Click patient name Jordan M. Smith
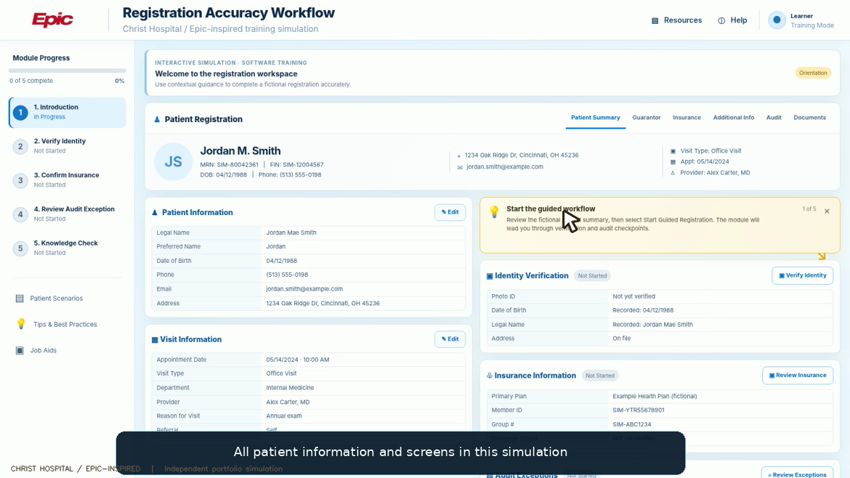The height and width of the screenshot is (478, 850). tap(240, 151)
